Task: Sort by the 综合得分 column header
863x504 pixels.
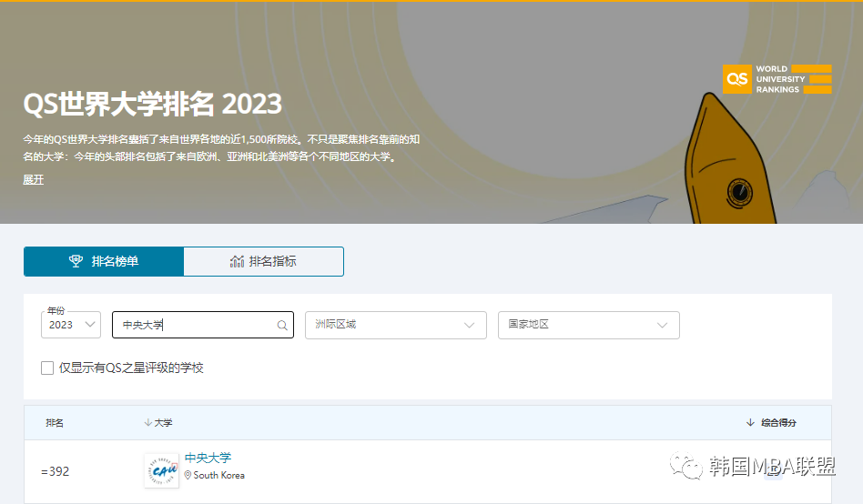Action: coord(771,422)
